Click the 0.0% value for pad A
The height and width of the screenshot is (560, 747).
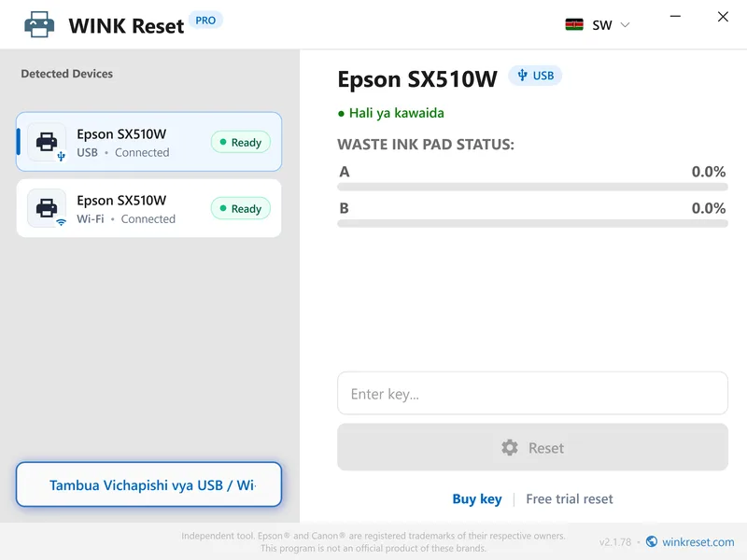pos(709,172)
